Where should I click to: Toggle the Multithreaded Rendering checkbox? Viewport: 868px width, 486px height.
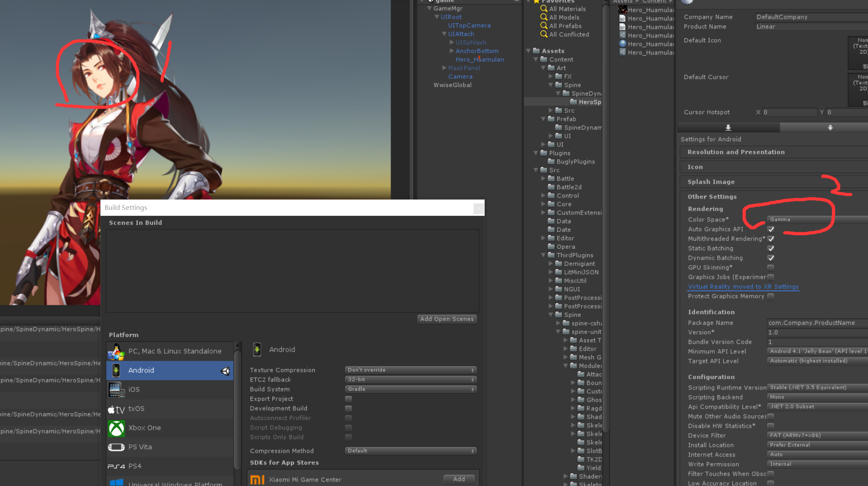point(771,238)
